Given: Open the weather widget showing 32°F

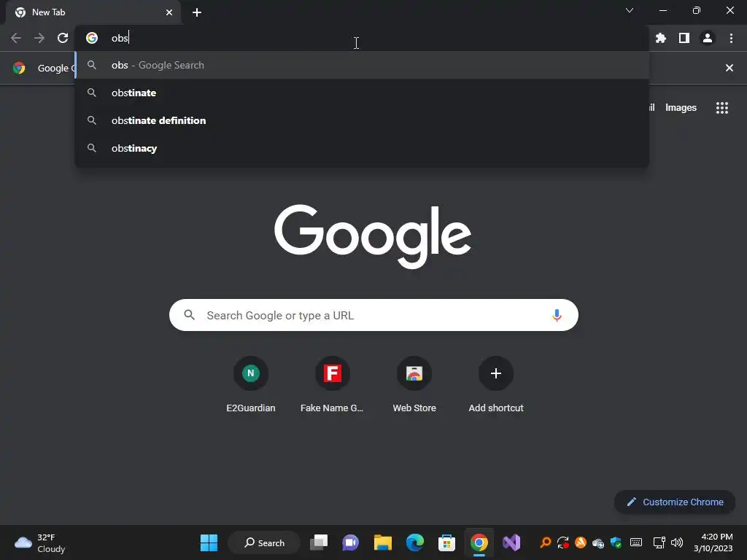Looking at the screenshot, I should 40,542.
